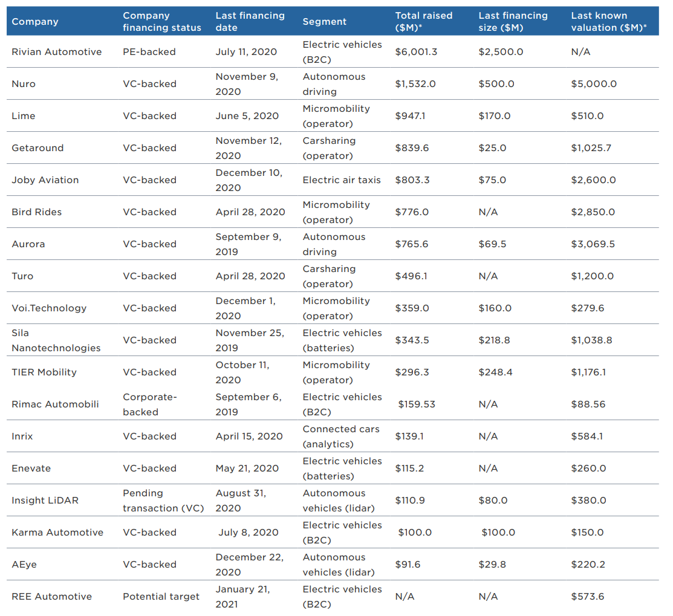
Task: Click the "$159.53" total raised cell
Action: 417,404
